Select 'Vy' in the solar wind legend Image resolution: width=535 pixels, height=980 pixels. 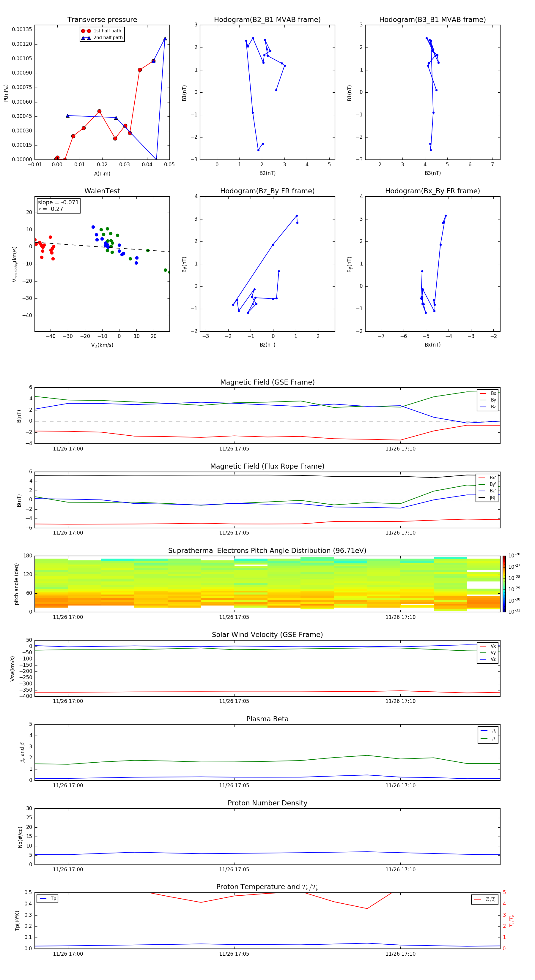[x=488, y=653]
